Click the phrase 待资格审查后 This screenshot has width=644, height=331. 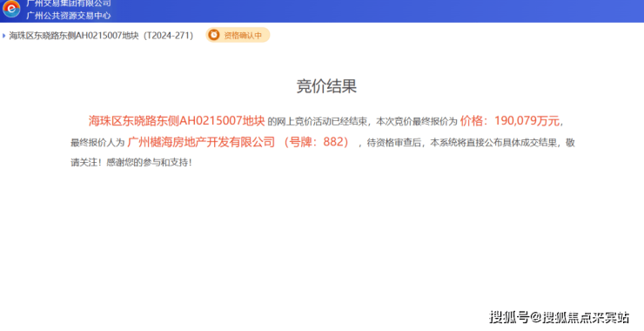394,143
